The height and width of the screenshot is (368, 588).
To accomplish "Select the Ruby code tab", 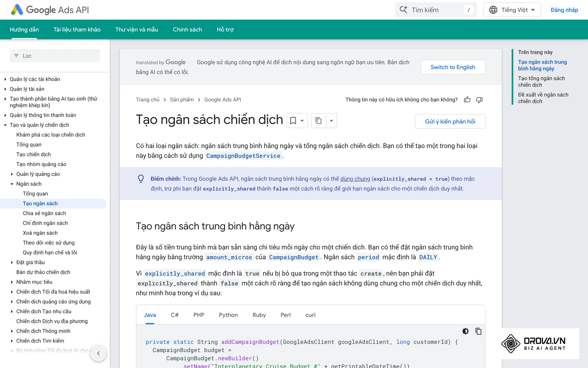I will coord(259,315).
